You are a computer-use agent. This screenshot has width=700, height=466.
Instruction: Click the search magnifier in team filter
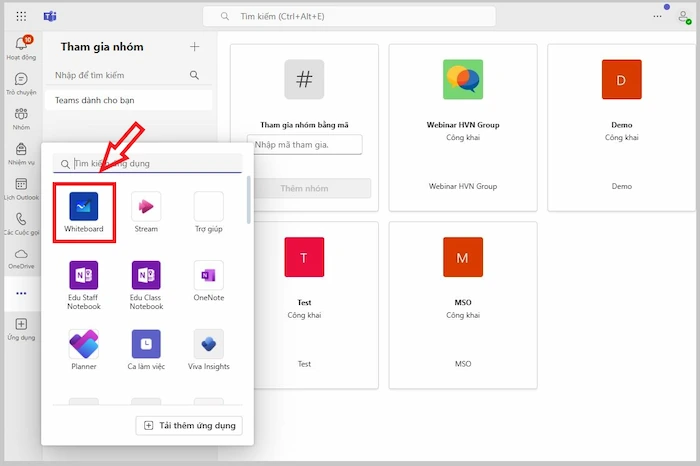[x=194, y=75]
